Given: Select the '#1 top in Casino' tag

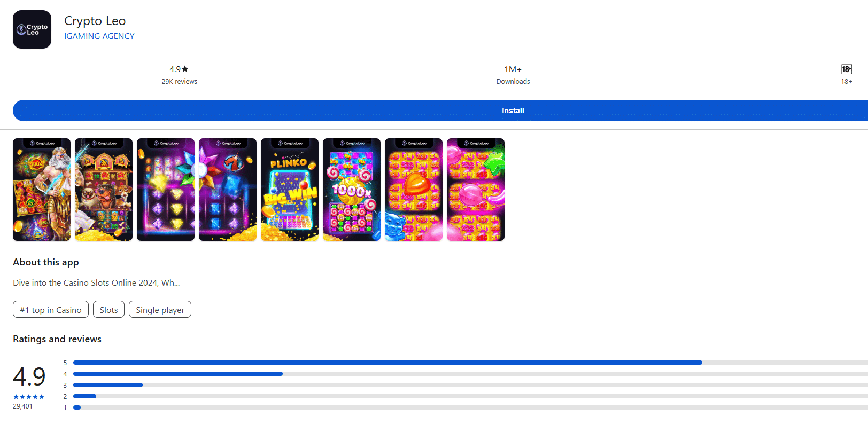Looking at the screenshot, I should (51, 310).
